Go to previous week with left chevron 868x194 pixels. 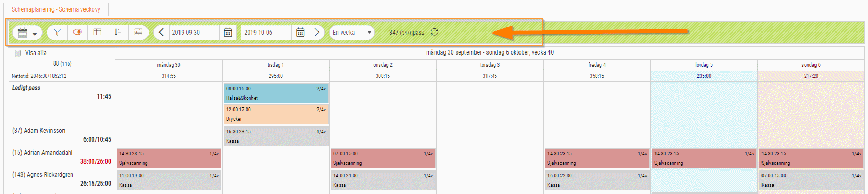(x=161, y=33)
